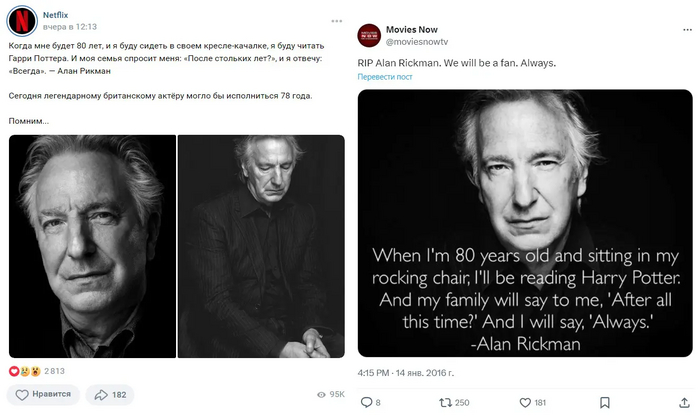Retweet the Movies Now post

point(446,402)
